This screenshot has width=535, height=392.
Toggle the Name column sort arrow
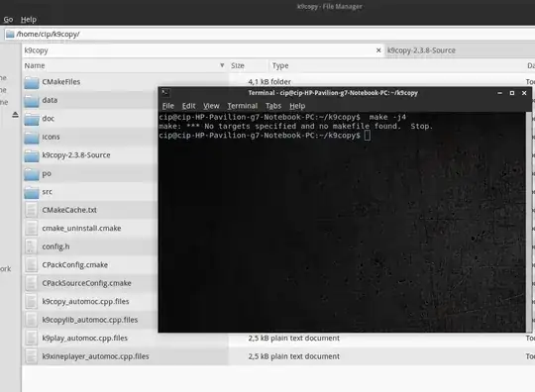(x=222, y=65)
